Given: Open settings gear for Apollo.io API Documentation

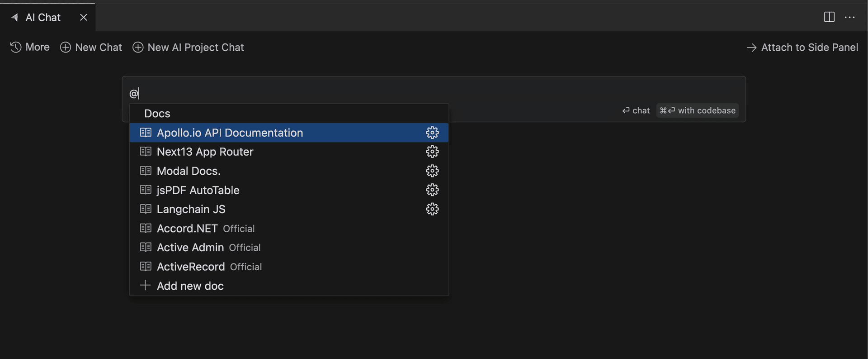Looking at the screenshot, I should point(432,133).
